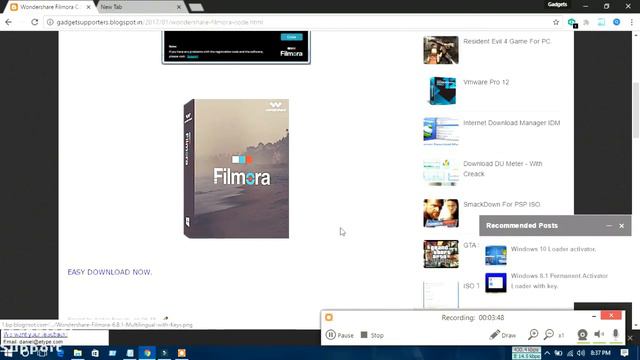The image size is (640, 360).
Task: Click the Internet Download Manager thumbnail
Action: pyautogui.click(x=441, y=131)
